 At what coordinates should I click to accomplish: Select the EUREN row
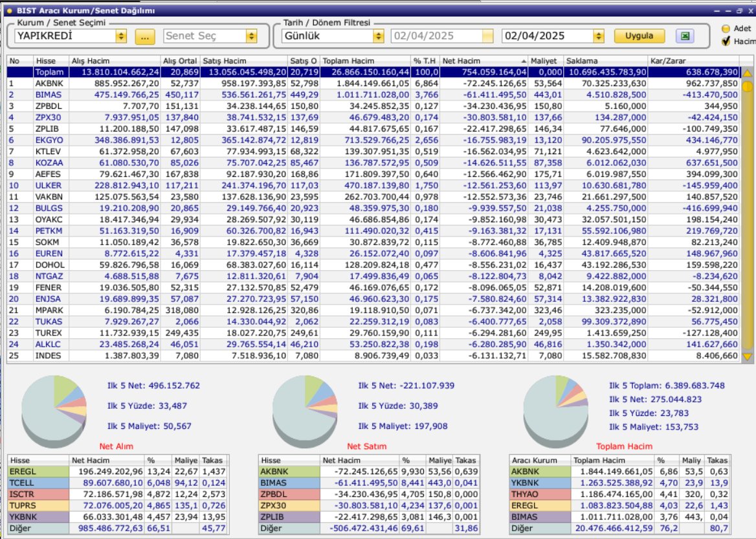(x=373, y=253)
